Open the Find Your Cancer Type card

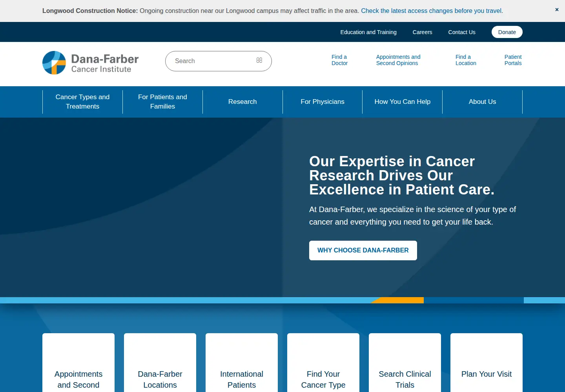[x=323, y=363]
